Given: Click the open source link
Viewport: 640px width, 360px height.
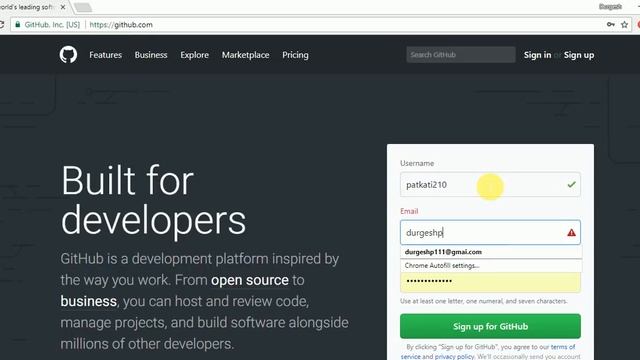Looking at the screenshot, I should pos(250,280).
